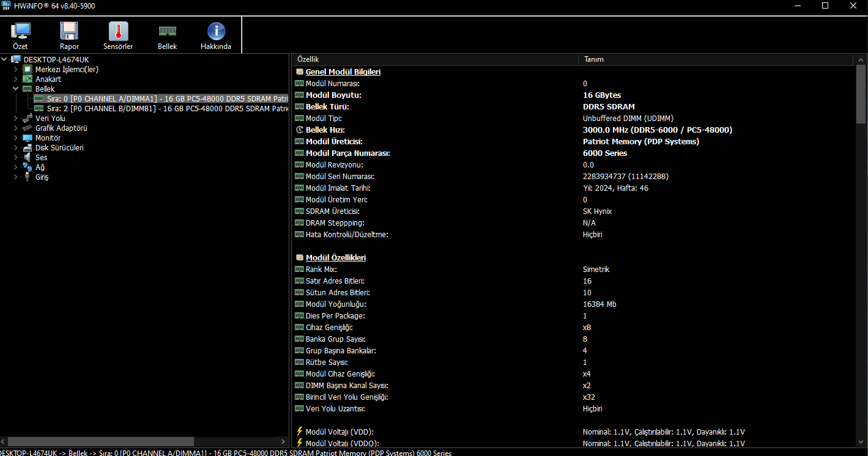Screen dimensions: 868x456
Task: Open the Hakkında info icon
Action: [x=216, y=31]
